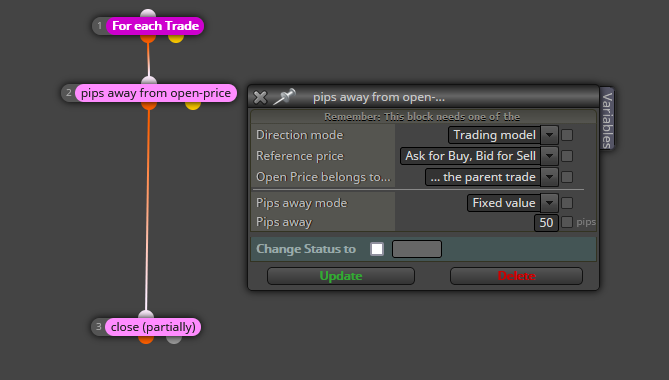This screenshot has height=380, width=669.
Task: Click the green Update button
Action: click(x=341, y=276)
